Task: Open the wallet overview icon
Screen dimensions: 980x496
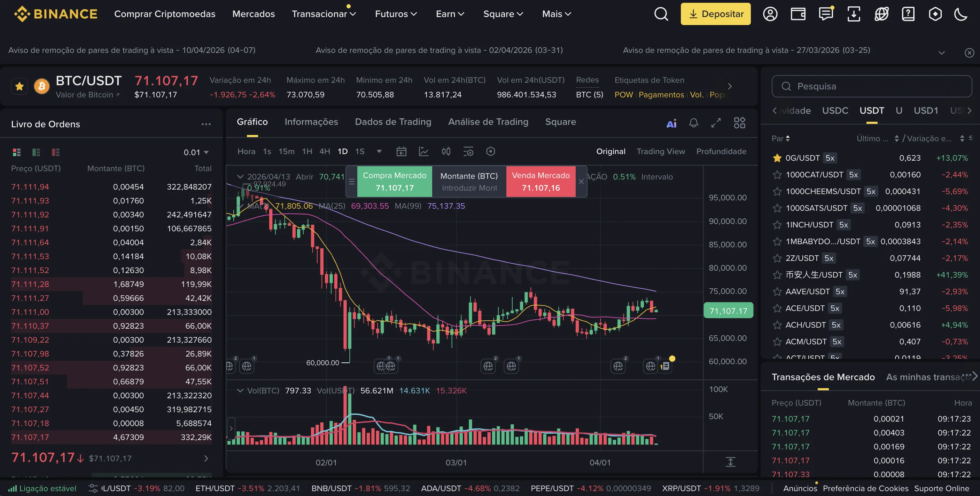Action: coord(798,14)
